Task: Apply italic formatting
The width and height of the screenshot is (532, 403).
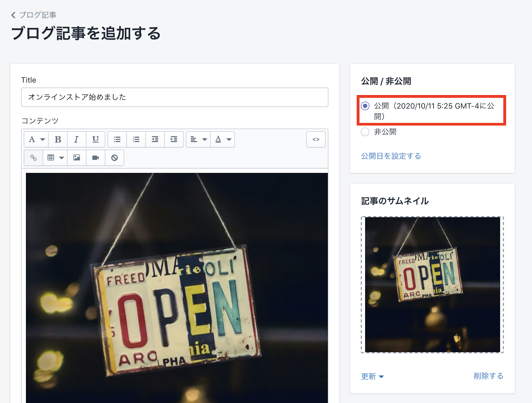Action: click(76, 139)
